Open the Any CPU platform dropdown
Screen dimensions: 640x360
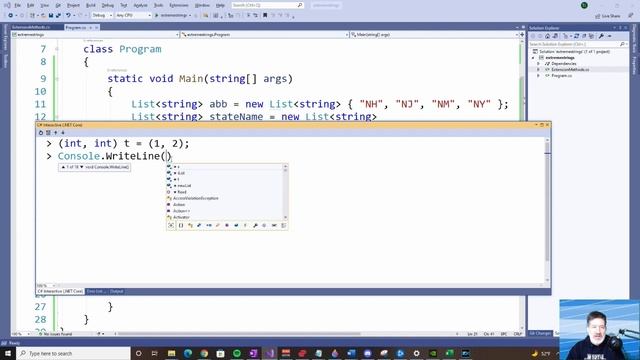[x=133, y=15]
